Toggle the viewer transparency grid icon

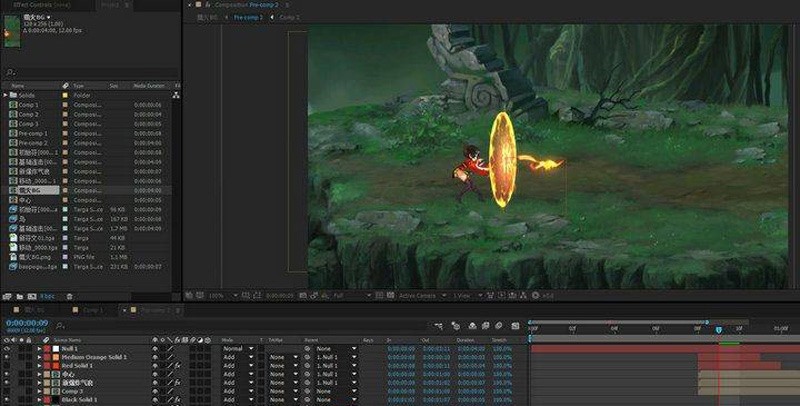tap(390, 295)
